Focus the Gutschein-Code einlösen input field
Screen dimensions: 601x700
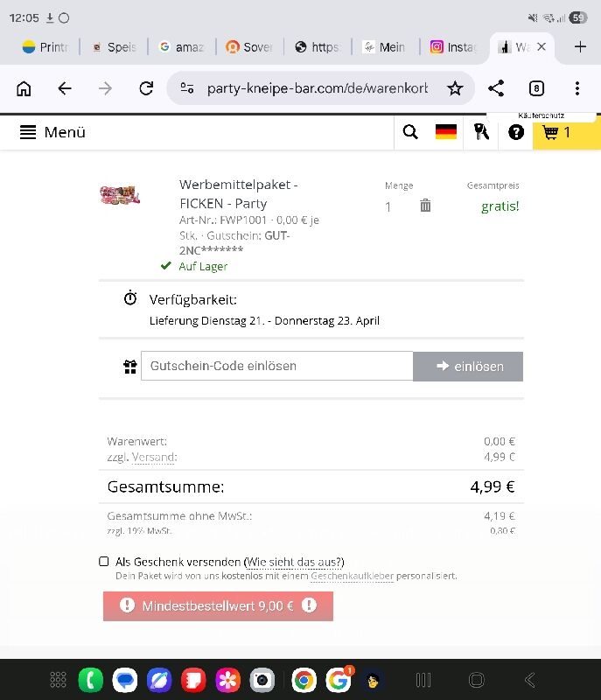coord(276,366)
